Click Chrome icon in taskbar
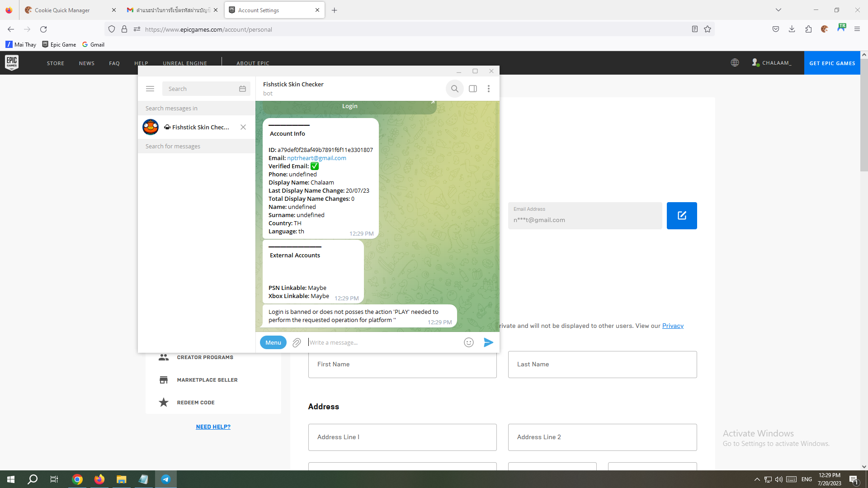The image size is (868, 488). [x=77, y=479]
